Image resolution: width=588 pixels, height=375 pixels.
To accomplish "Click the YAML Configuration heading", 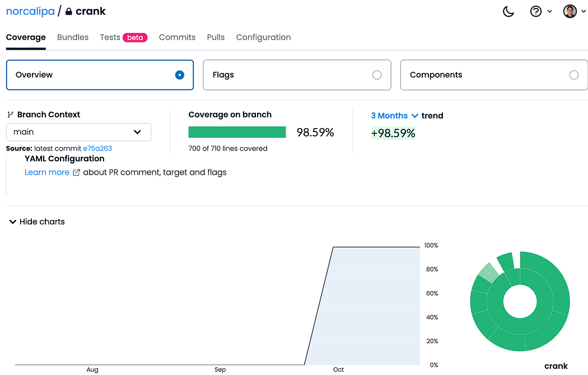I will tap(64, 158).
